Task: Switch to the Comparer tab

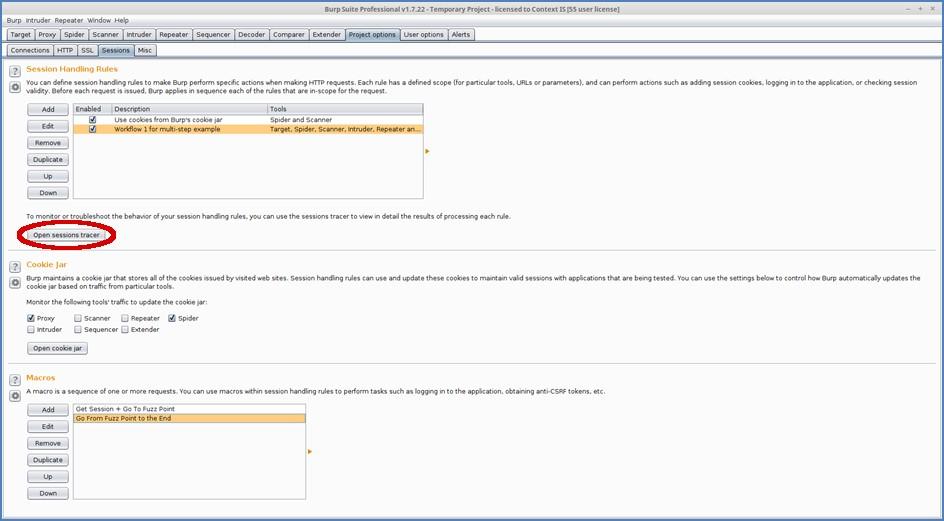Action: (x=289, y=34)
